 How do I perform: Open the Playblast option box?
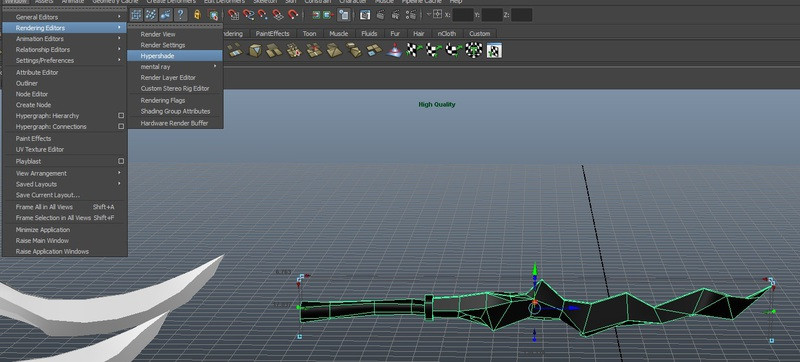coord(121,161)
